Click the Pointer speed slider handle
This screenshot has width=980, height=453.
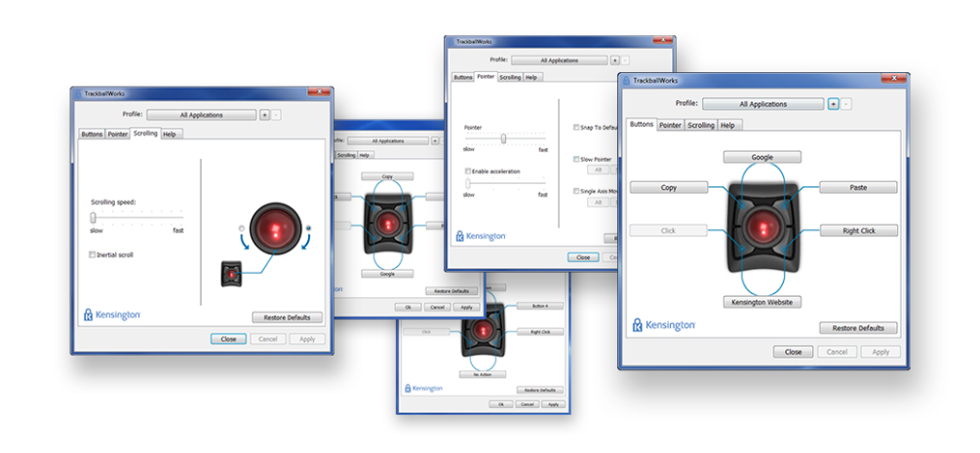(503, 138)
